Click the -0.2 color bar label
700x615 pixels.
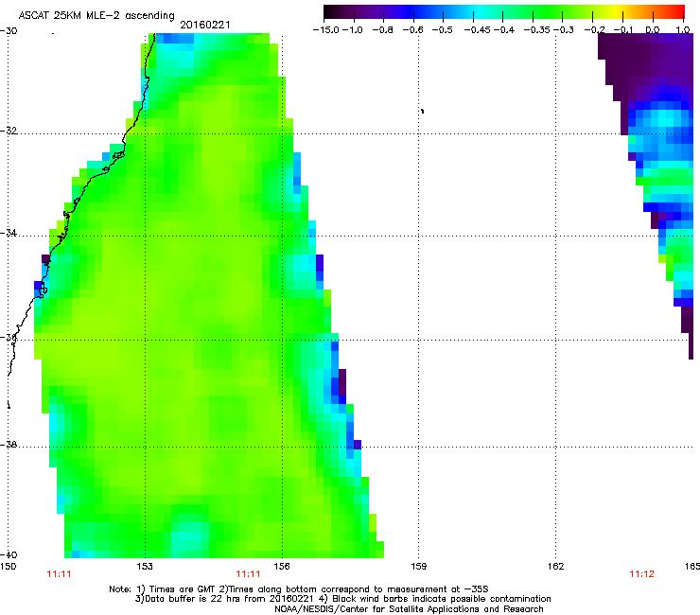tap(595, 30)
